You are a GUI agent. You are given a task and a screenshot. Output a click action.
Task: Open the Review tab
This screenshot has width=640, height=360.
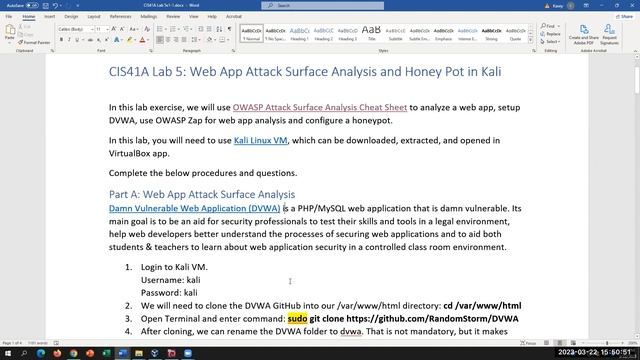point(173,17)
